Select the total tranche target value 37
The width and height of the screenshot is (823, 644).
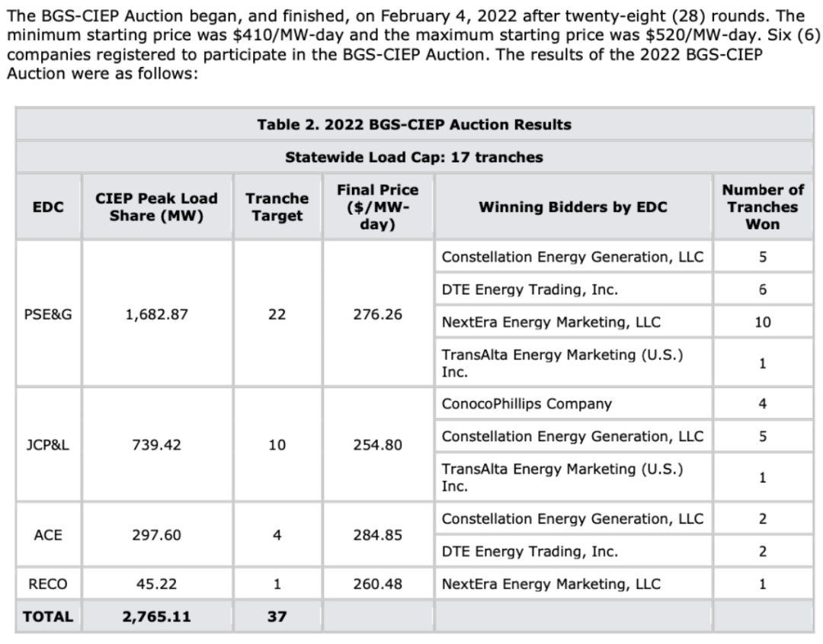277,617
